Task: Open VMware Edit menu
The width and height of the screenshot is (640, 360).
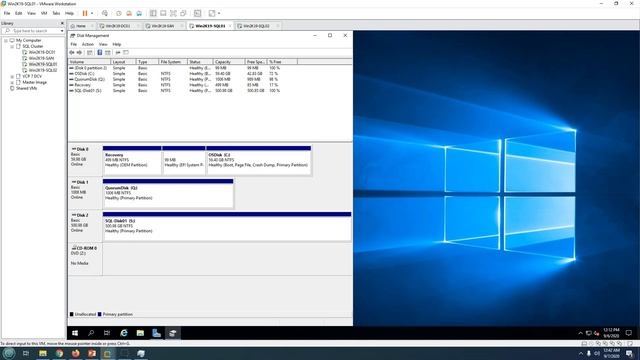Action: [19, 13]
